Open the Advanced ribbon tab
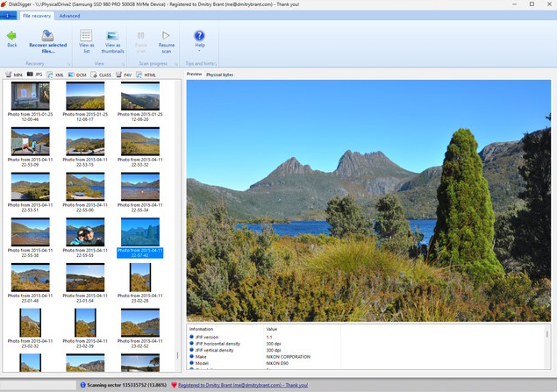Screen dimensions: 557x392 pos(69,16)
